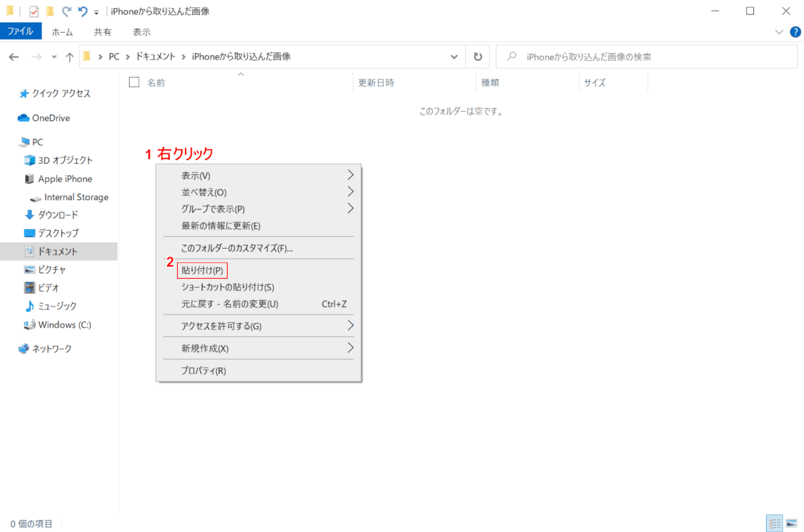
Task: Open Customize Quick Access Toolbar dropdown
Action: pos(97,12)
